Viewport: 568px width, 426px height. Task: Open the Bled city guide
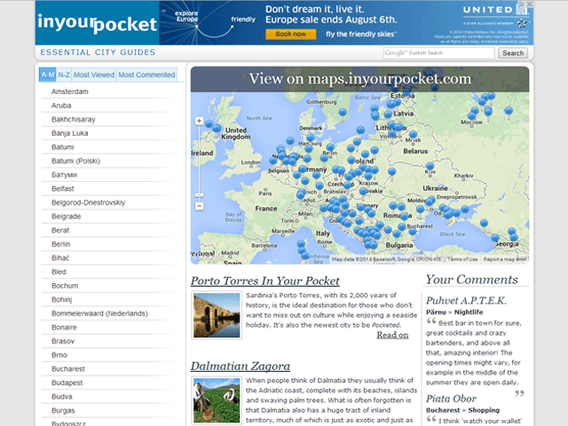coord(59,272)
